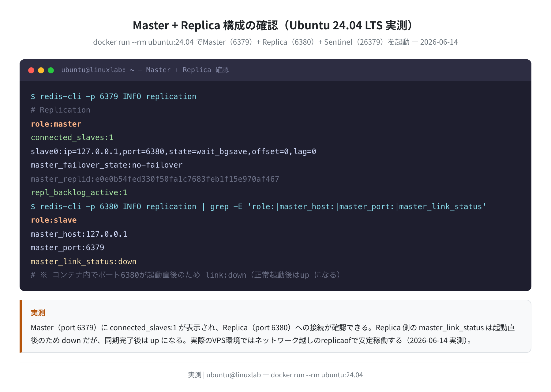The image size is (551, 392).
Task: Click the green maximize dot in terminal header
Action: 51,70
